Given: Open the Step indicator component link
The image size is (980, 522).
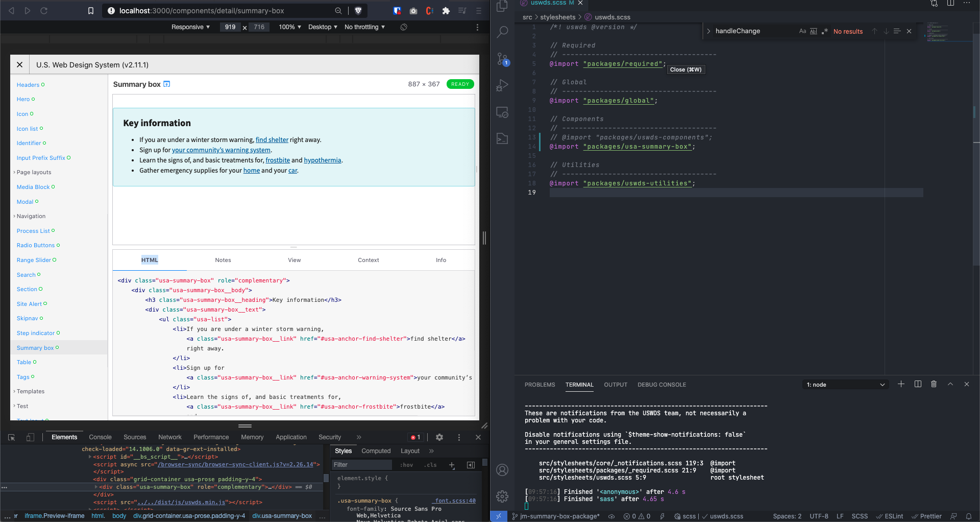Looking at the screenshot, I should tap(36, 333).
